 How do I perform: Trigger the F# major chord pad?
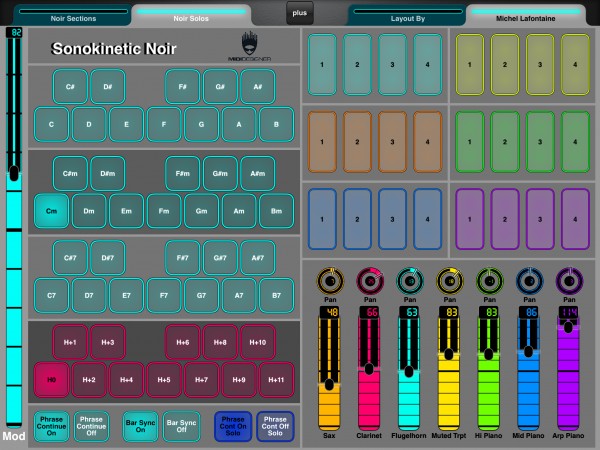[x=183, y=86]
